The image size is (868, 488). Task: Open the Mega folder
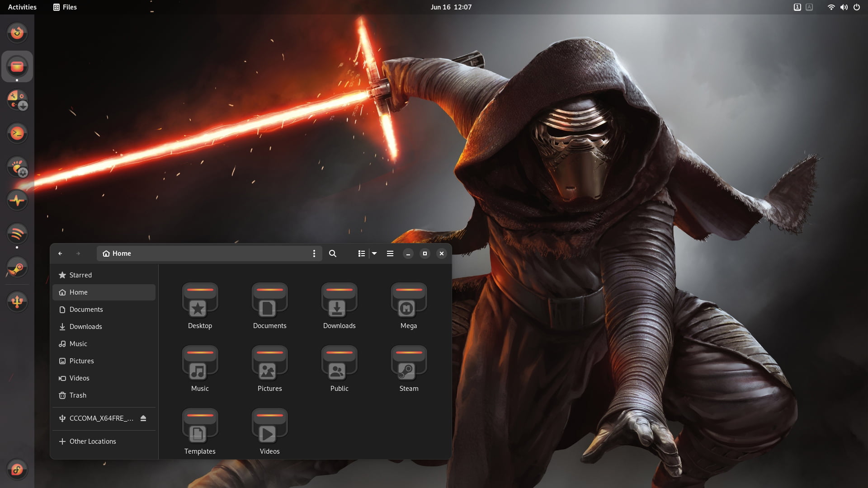(409, 300)
